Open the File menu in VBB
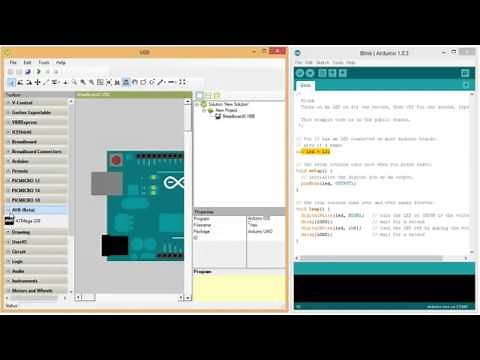Image resolution: width=480 pixels, height=360 pixels. pos(13,62)
